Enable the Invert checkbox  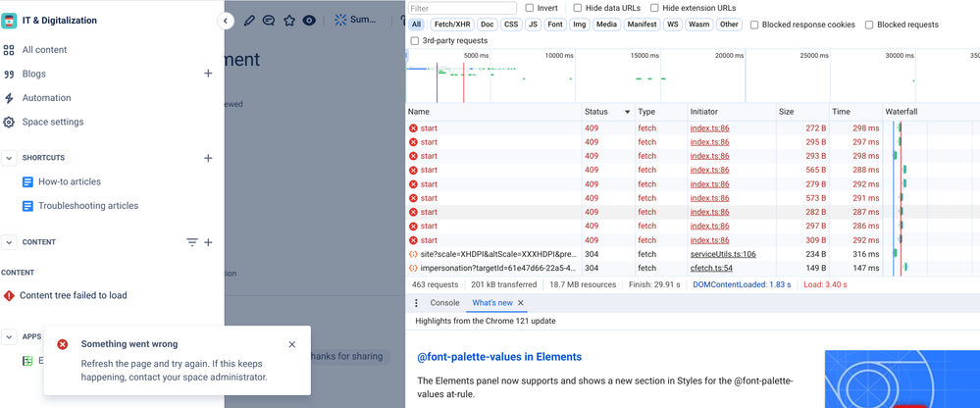pyautogui.click(x=530, y=8)
